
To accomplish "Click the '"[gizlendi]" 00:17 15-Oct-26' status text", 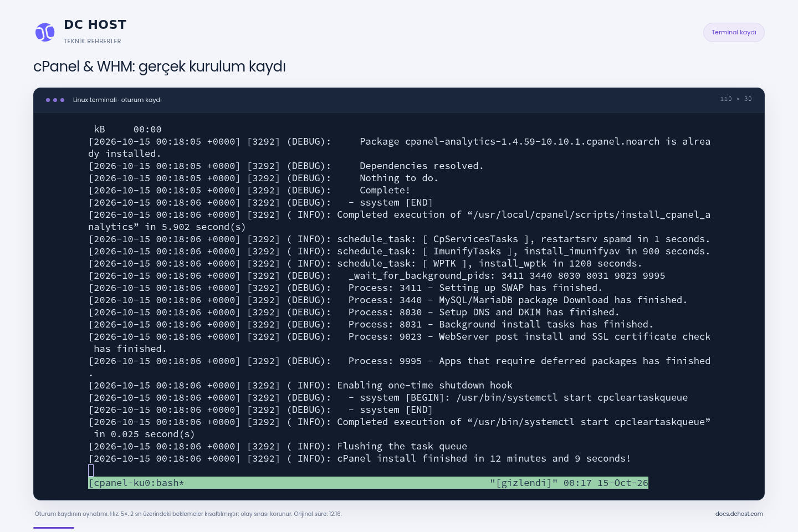I will 569,483.
